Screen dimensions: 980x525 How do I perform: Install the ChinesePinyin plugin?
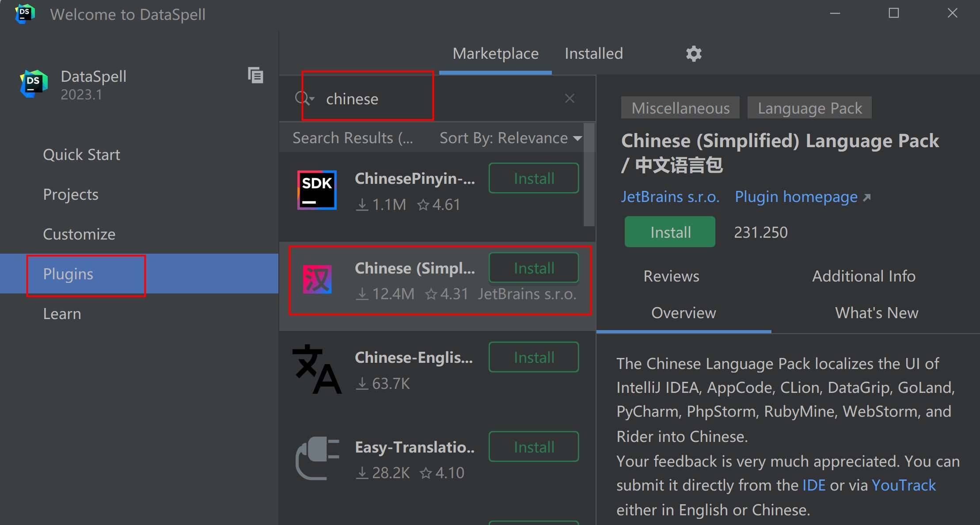(x=534, y=179)
